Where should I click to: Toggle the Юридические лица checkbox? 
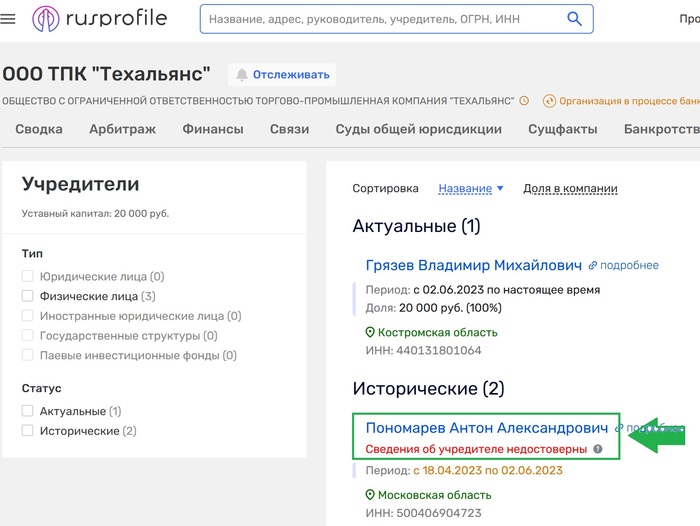pos(28,276)
